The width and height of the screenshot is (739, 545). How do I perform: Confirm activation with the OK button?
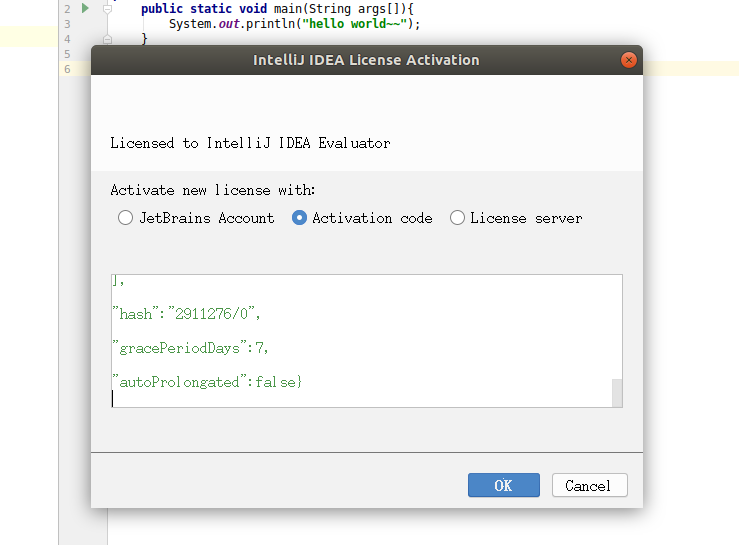click(504, 485)
